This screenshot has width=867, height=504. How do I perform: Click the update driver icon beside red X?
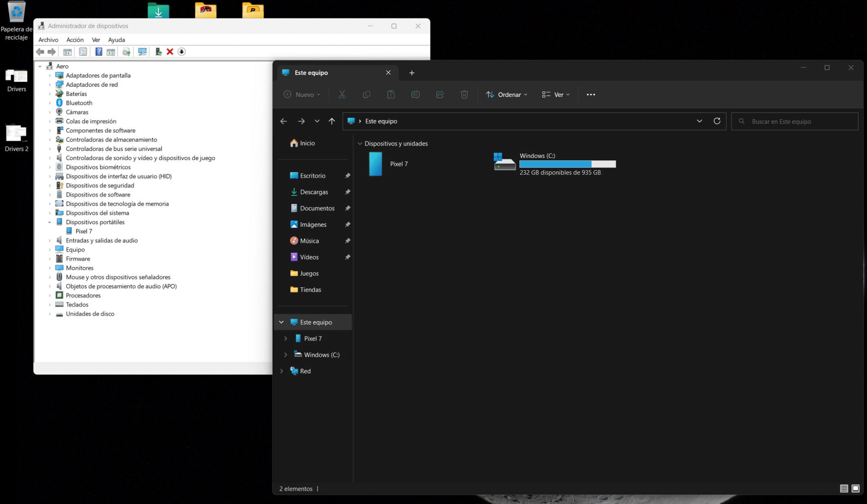tap(158, 52)
